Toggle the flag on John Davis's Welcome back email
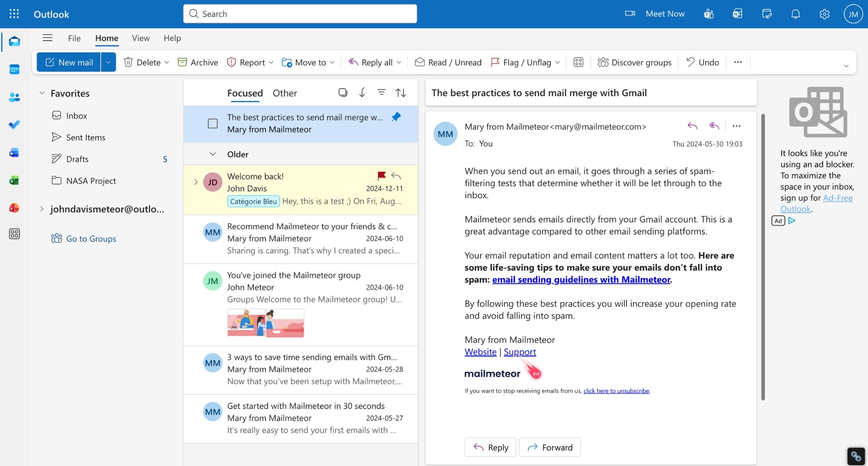 (381, 176)
